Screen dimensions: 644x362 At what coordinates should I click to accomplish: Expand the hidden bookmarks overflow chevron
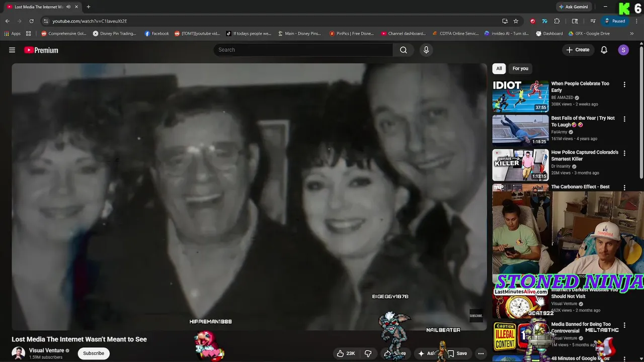click(x=632, y=34)
